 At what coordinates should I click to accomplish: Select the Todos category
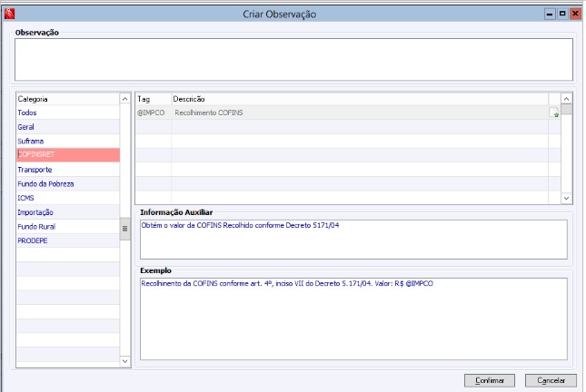68,113
